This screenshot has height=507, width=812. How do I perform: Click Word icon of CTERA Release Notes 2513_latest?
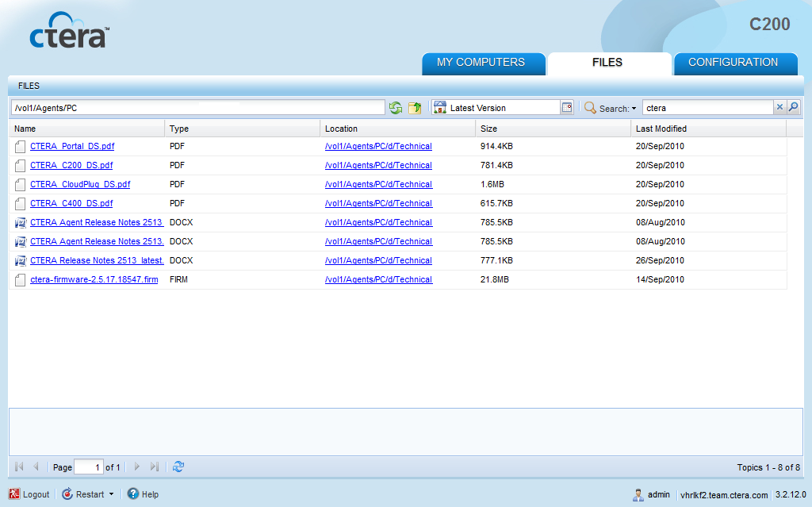[x=20, y=261]
